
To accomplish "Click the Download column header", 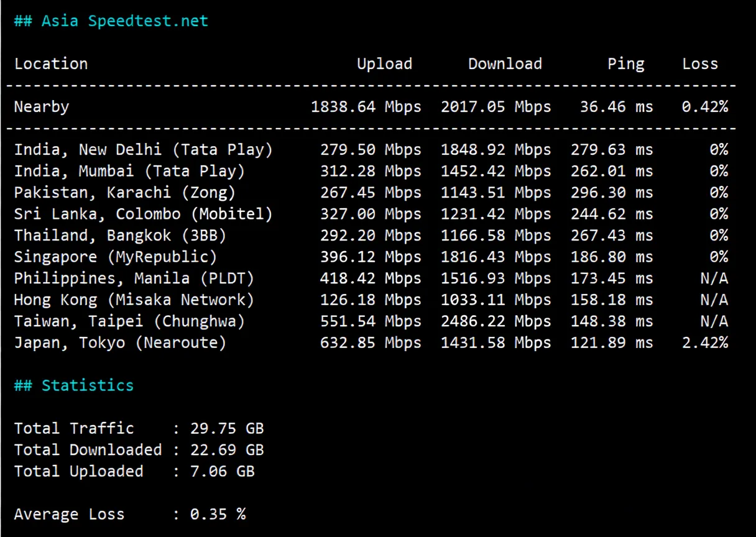I will click(x=504, y=63).
